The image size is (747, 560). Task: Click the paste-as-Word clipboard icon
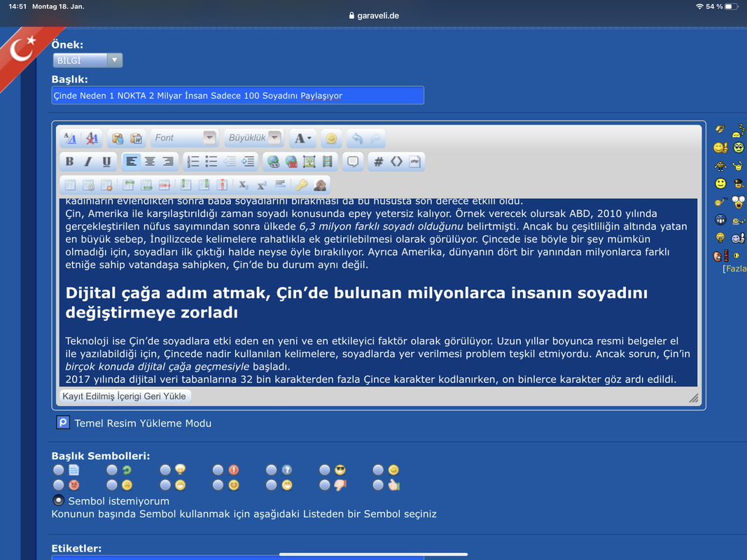tap(137, 138)
